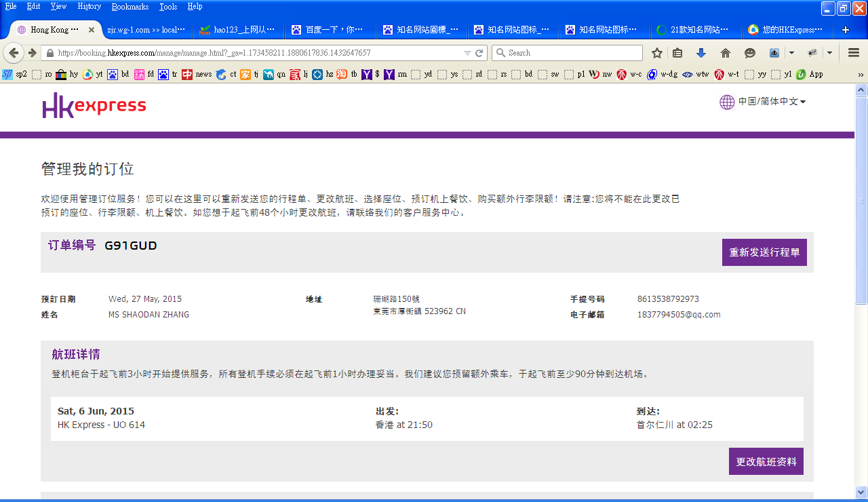Go forward using the browser forward arrow

pos(32,53)
